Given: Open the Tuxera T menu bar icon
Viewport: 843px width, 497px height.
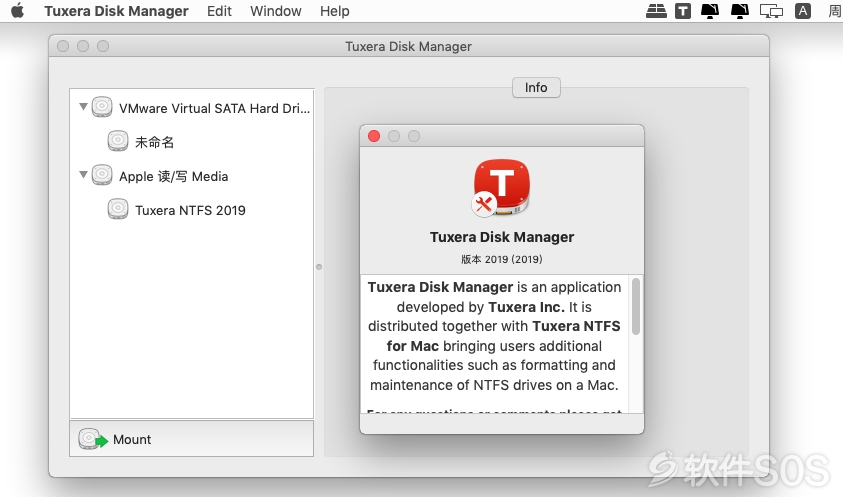Looking at the screenshot, I should [683, 11].
